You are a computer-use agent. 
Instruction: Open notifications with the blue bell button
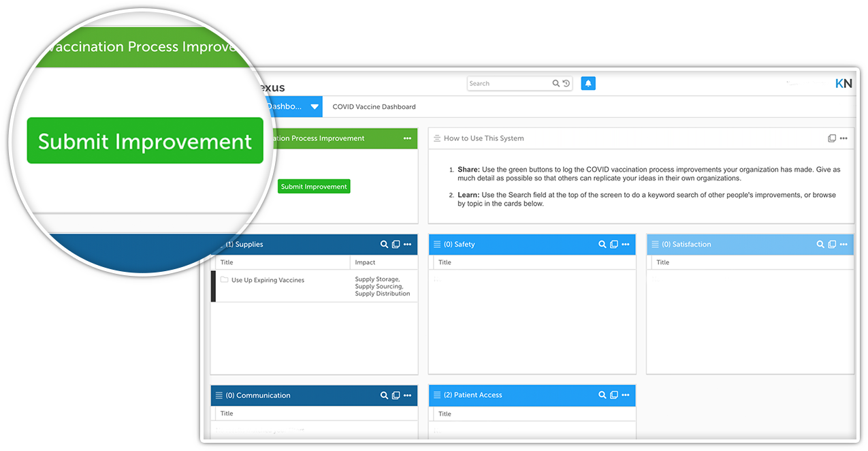pos(588,83)
